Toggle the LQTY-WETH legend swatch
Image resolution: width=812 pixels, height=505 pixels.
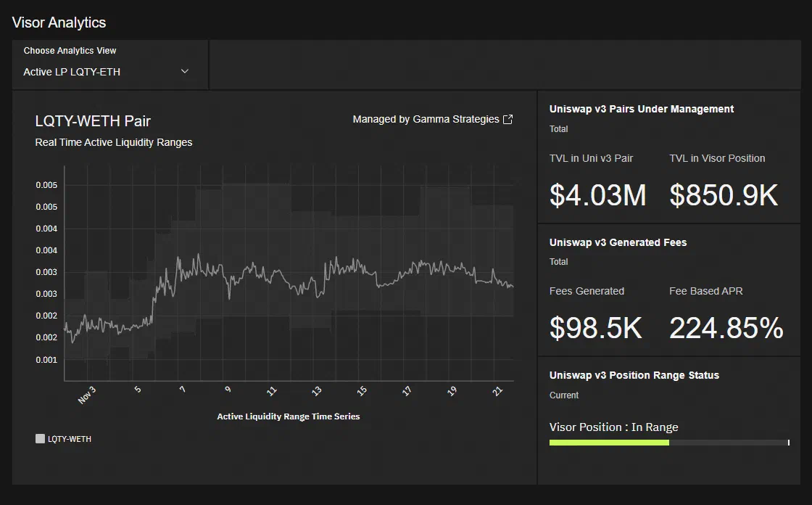[40, 439]
